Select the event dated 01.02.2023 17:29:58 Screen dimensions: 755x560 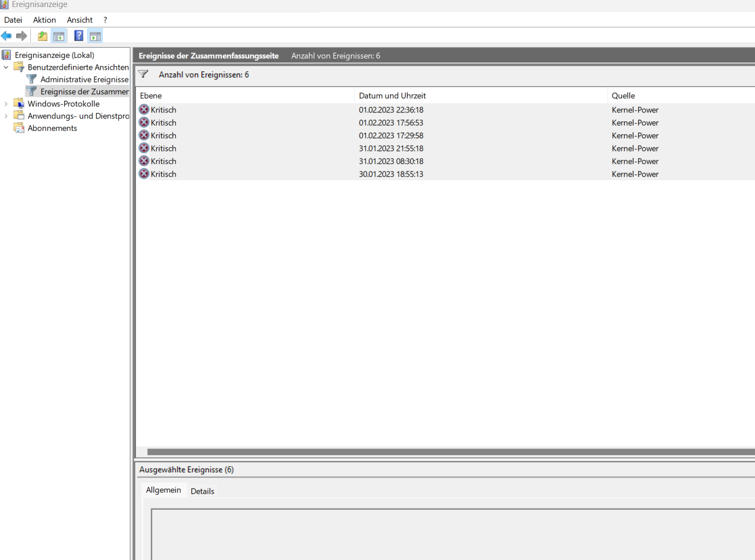[x=445, y=136]
